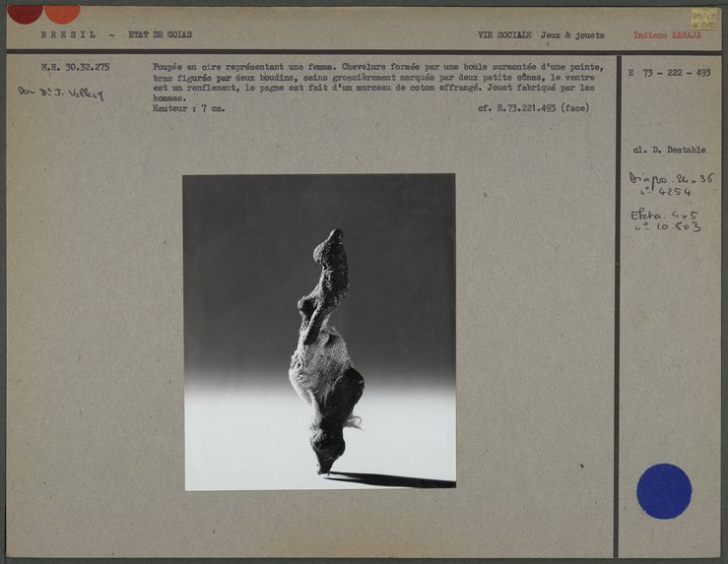Click the doll figure in the photo
Screen dimensions: 728x564
(326, 354)
